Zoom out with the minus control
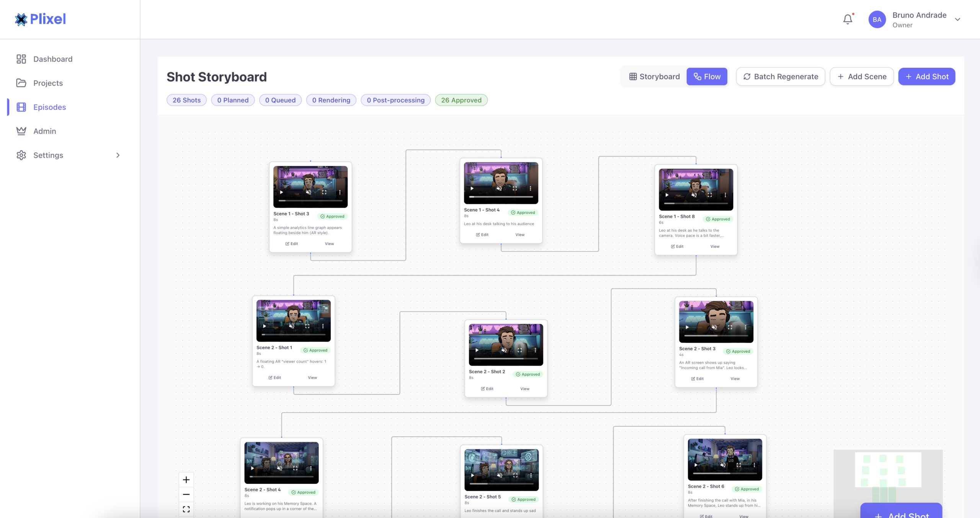The image size is (980, 518). tap(186, 494)
